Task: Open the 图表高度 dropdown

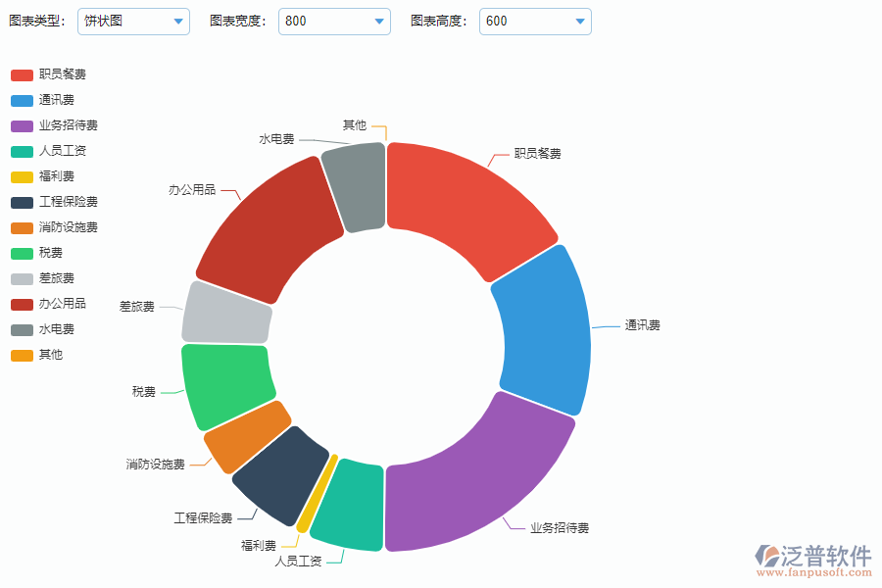Action: click(535, 21)
